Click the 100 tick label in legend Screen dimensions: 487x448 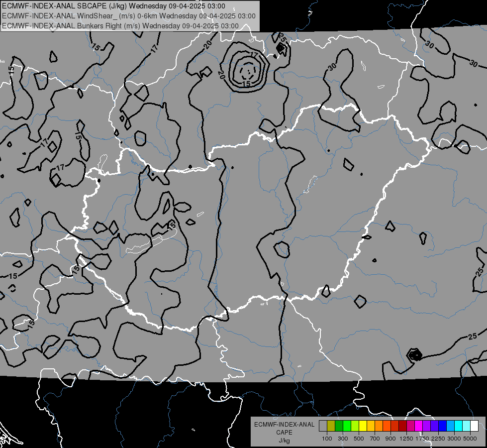[x=327, y=439]
